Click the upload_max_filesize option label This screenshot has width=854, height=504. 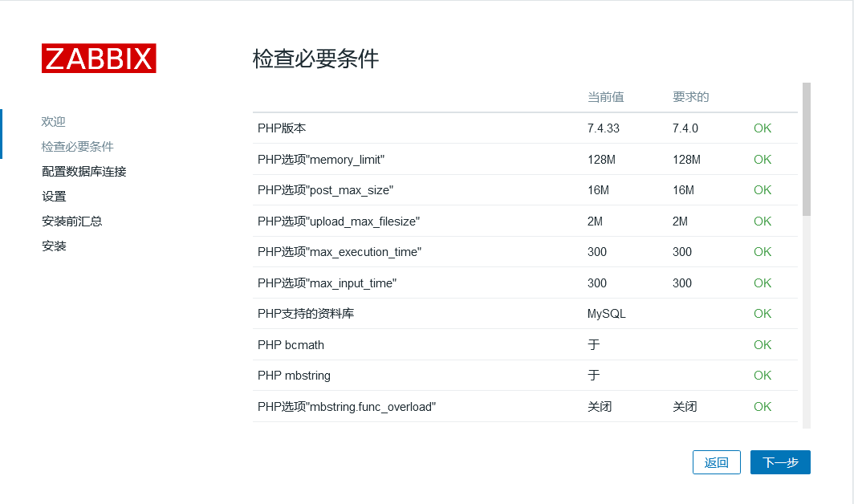(339, 222)
